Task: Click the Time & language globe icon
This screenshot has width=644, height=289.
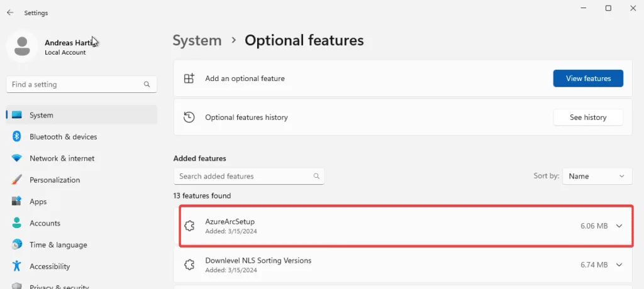Action: 16,244
